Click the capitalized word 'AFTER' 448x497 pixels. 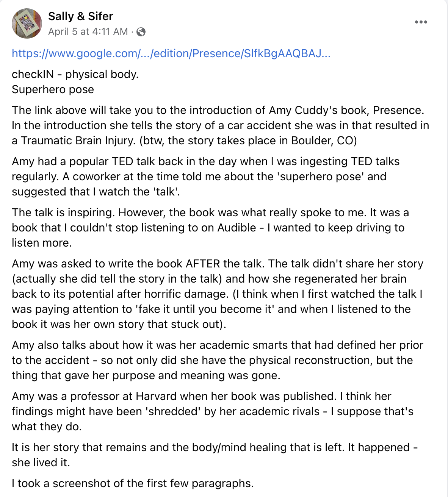[203, 264]
